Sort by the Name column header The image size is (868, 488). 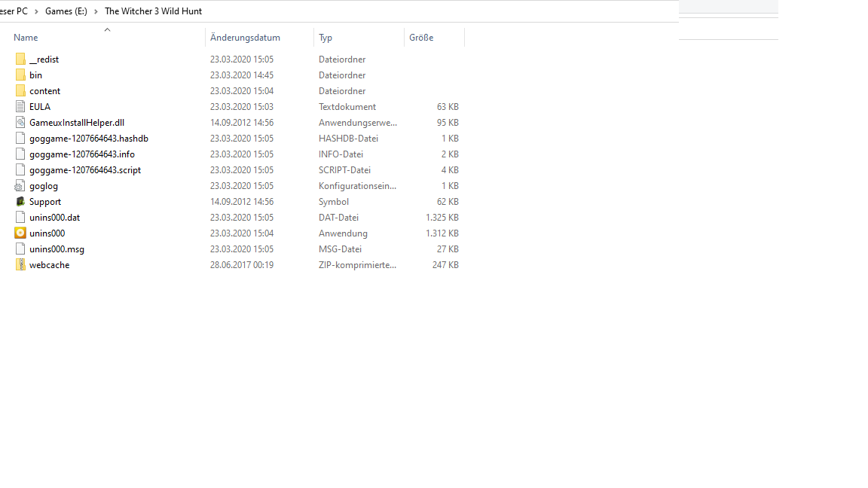pos(26,38)
